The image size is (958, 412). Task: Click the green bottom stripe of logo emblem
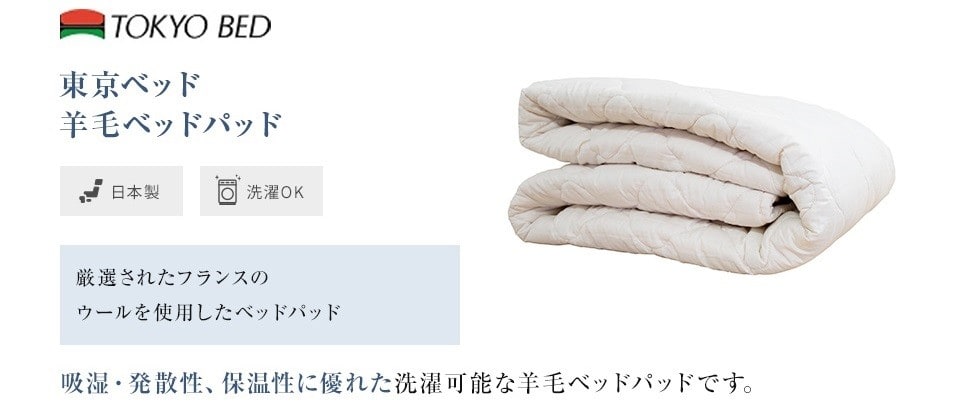[82, 34]
